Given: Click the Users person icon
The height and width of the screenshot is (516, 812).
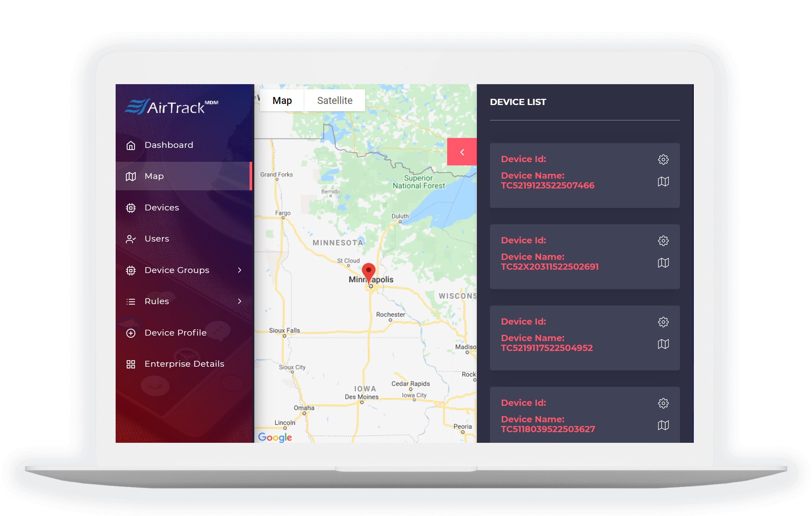Looking at the screenshot, I should click(131, 239).
